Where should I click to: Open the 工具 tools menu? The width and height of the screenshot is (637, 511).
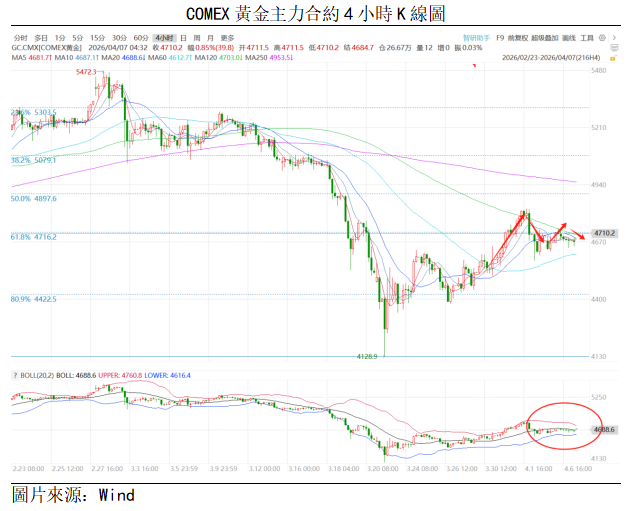[x=586, y=36]
